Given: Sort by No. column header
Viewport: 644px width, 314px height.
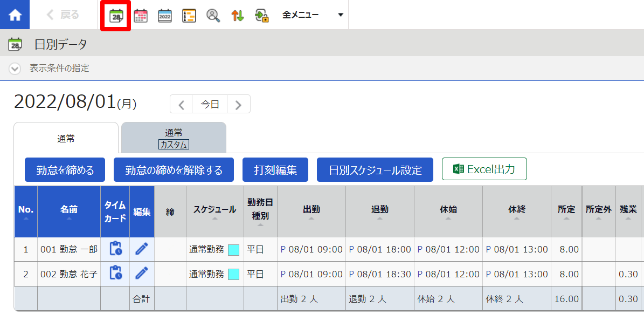Looking at the screenshot, I should (26, 211).
